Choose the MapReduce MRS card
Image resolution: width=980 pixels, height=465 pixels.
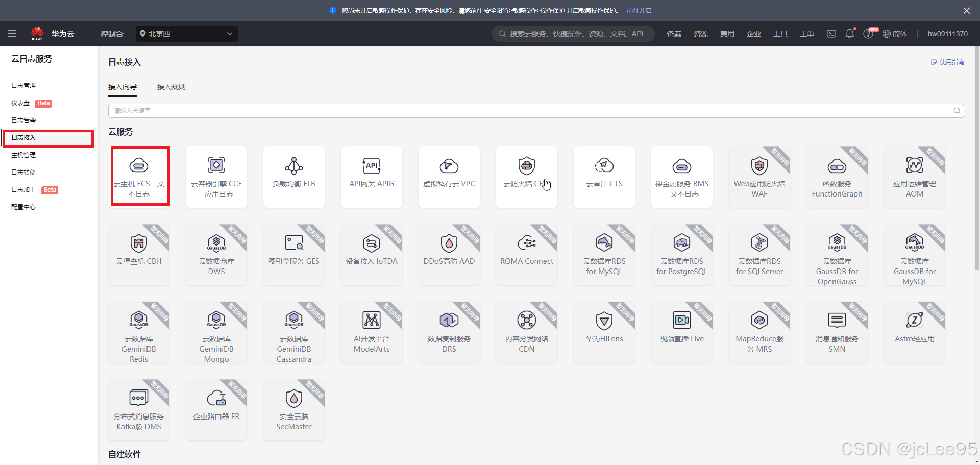[x=759, y=332]
